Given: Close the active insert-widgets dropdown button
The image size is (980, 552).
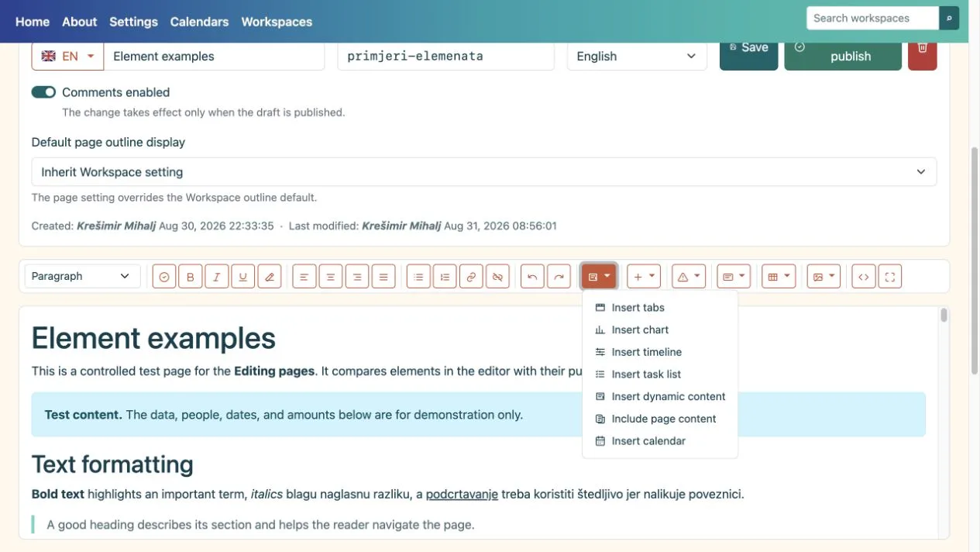Looking at the screenshot, I should [599, 277].
